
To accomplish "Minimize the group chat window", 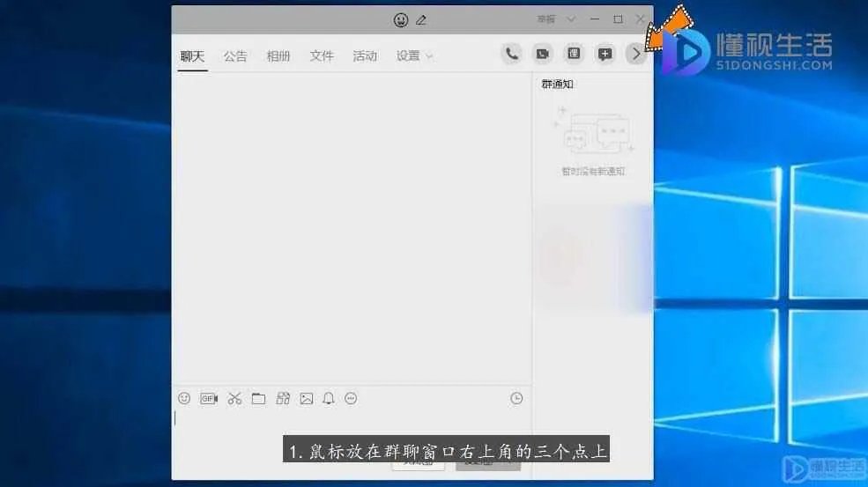I will click(x=595, y=19).
